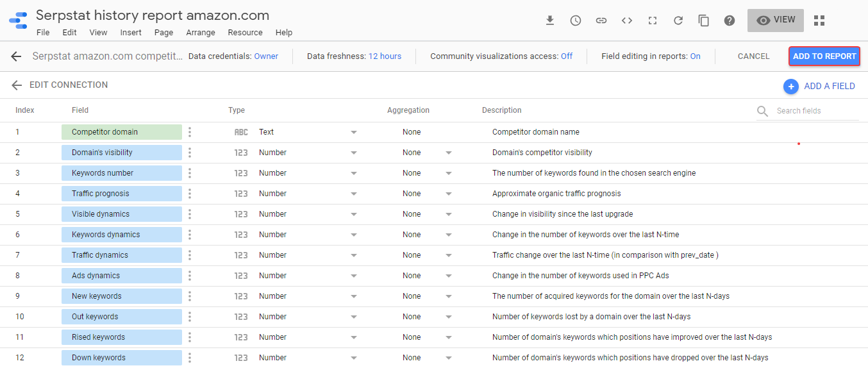
Task: Open more options for Traffic prognosis field
Action: pos(190,194)
